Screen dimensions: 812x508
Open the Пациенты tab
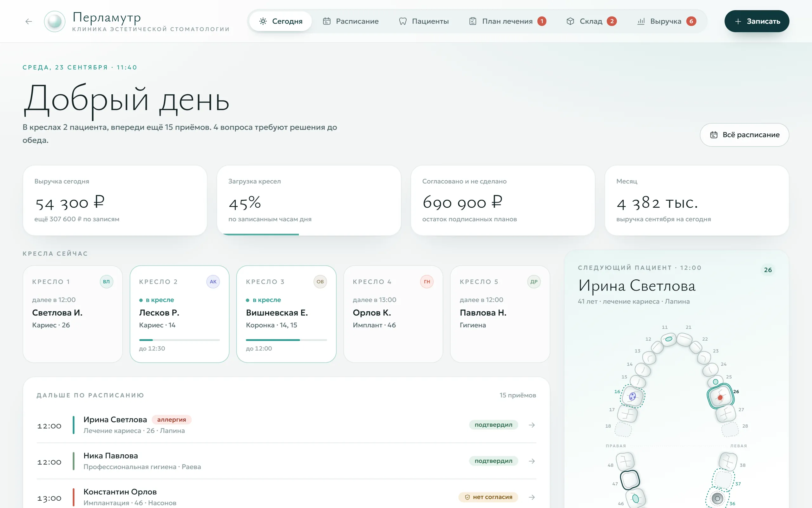[x=423, y=21]
